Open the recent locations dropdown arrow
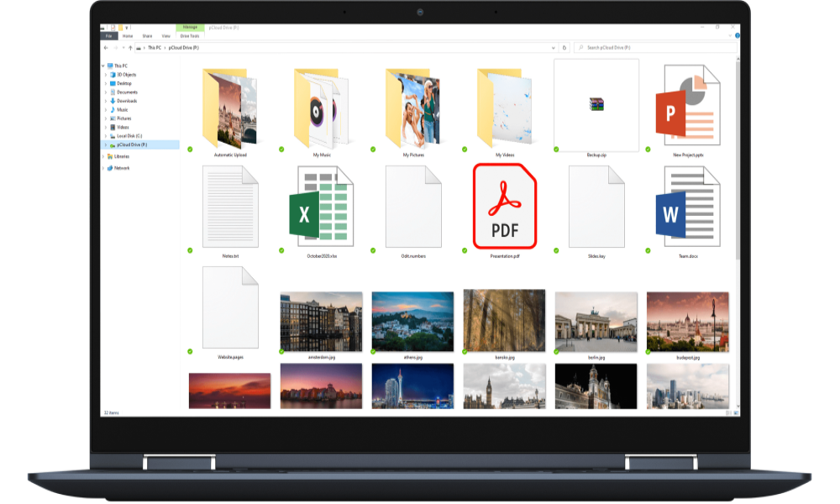 (x=123, y=48)
